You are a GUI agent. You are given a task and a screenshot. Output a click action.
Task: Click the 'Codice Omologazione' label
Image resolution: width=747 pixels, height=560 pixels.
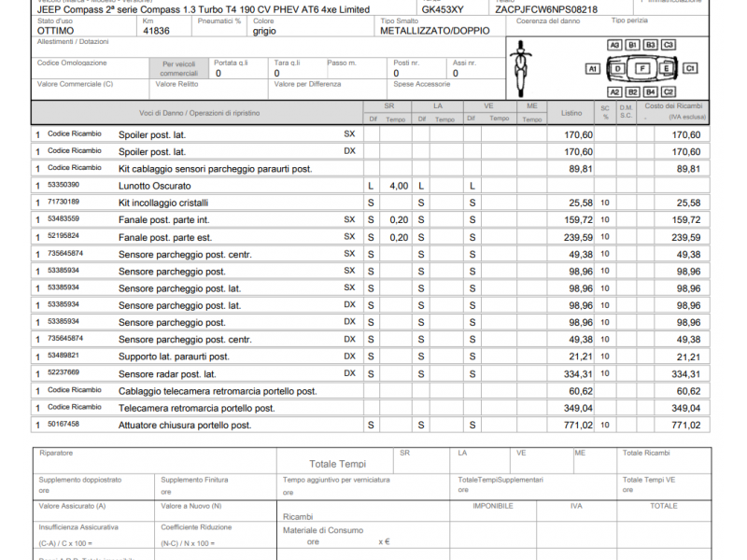[72, 63]
